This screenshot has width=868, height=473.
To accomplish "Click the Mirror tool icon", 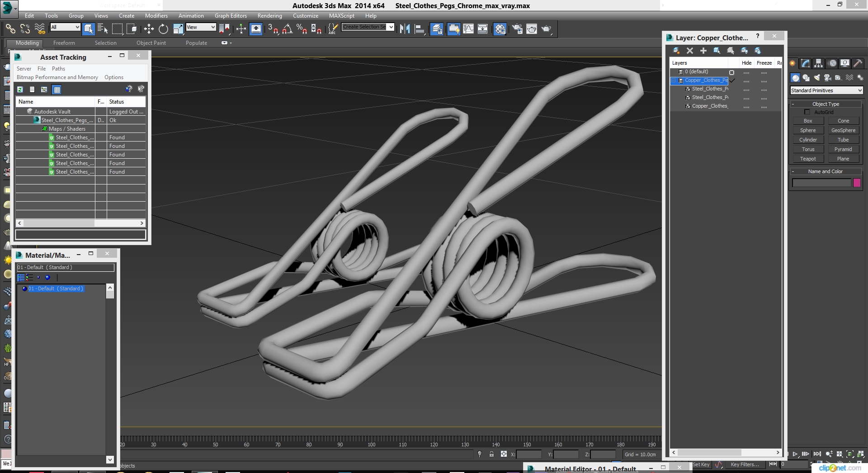I will click(405, 29).
